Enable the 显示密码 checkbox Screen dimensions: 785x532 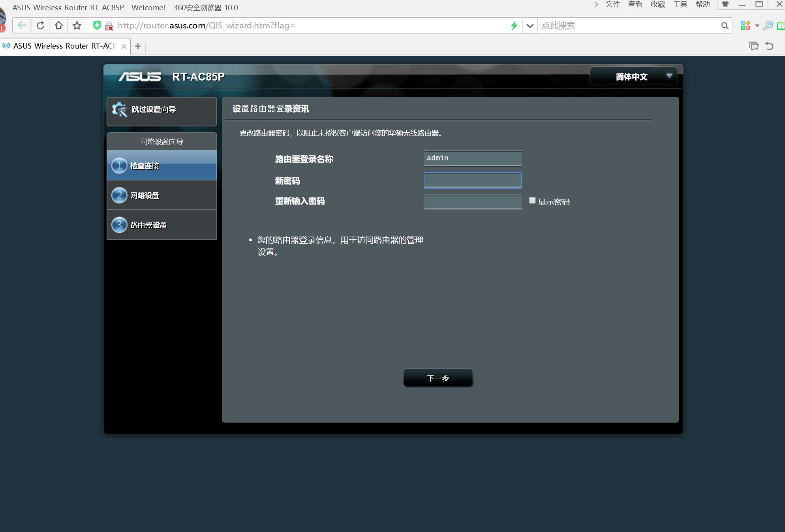coord(532,200)
